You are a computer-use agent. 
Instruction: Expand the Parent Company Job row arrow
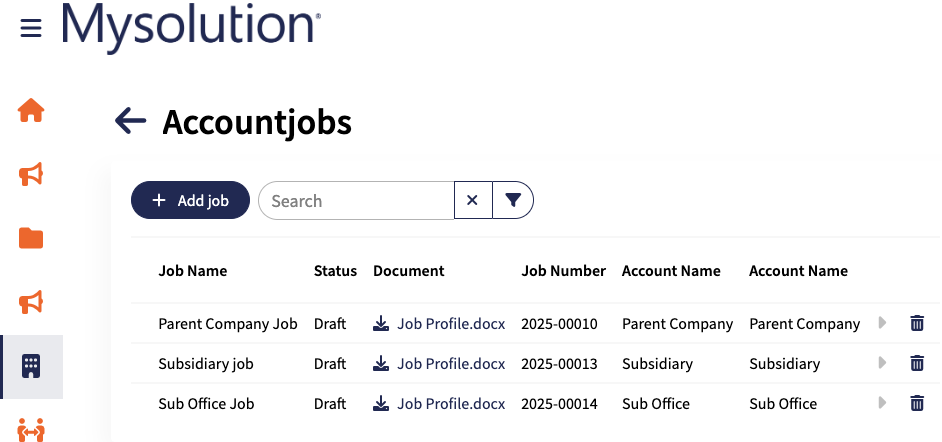[883, 323]
